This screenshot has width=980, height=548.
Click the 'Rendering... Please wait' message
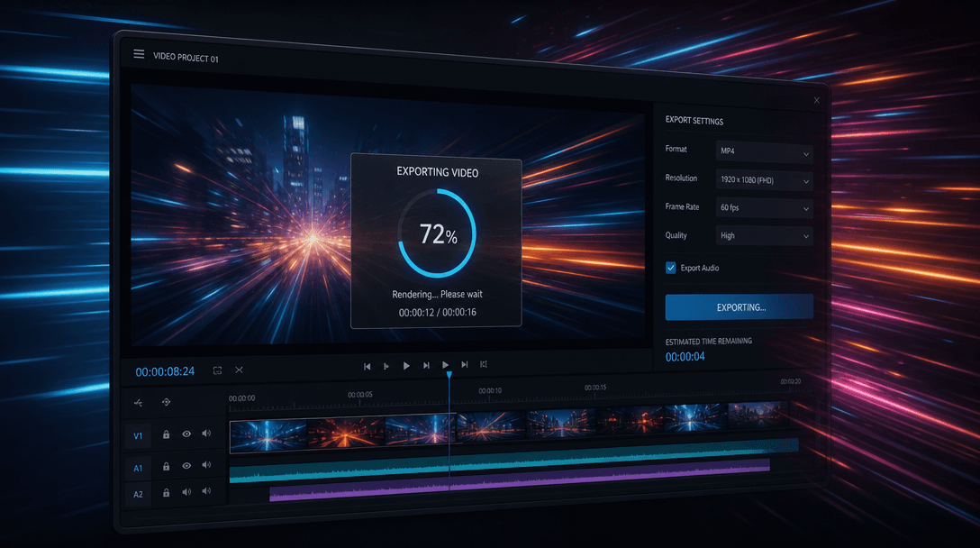[437, 294]
